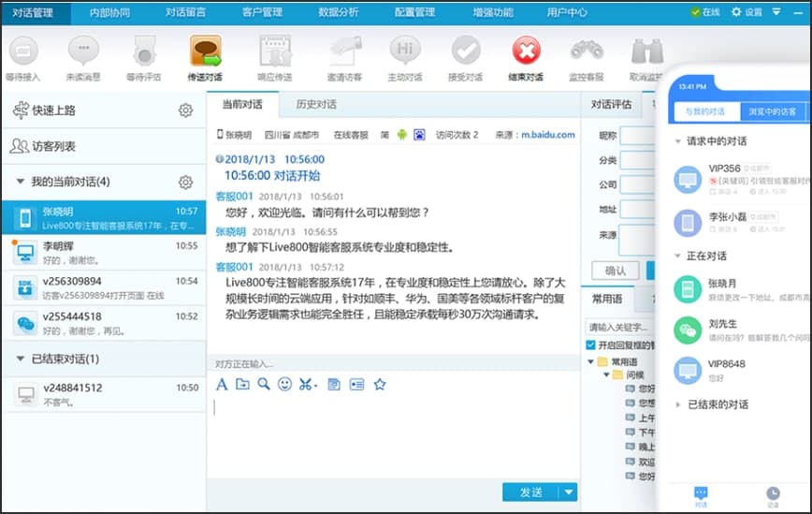Click the scissors screenshot icon
This screenshot has height=514, width=812.
click(x=307, y=385)
